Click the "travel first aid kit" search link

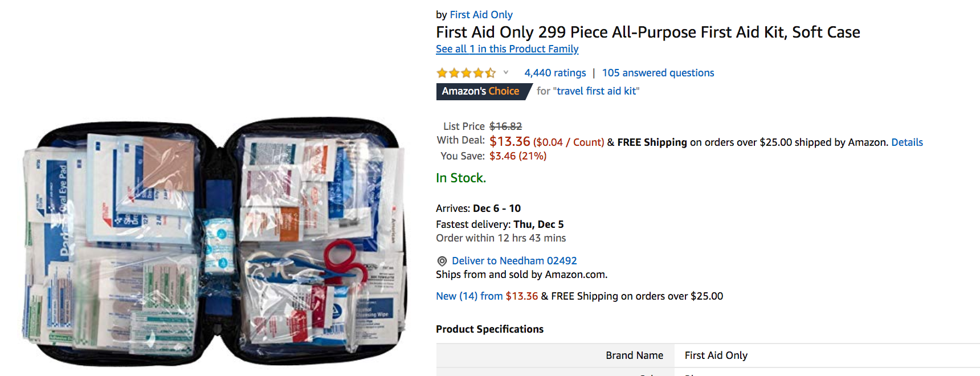(x=596, y=91)
